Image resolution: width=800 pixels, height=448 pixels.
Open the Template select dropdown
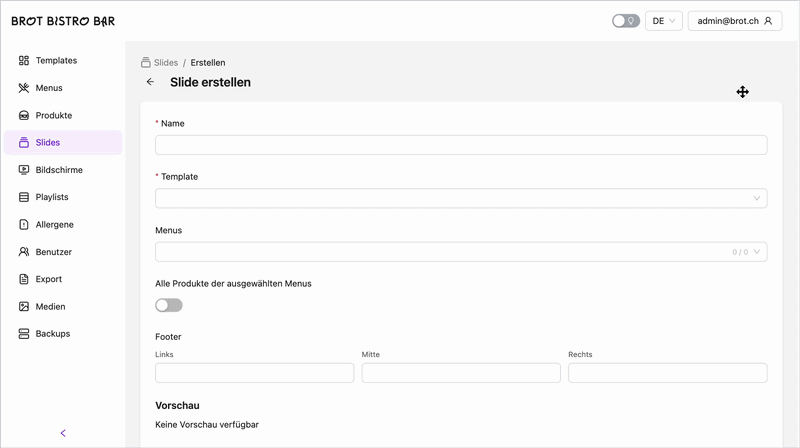pos(461,198)
